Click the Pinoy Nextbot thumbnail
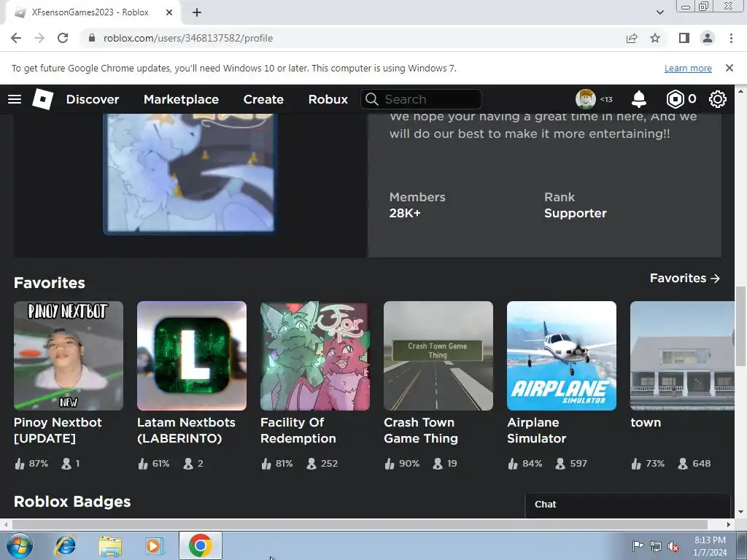Image resolution: width=747 pixels, height=560 pixels. pos(69,356)
